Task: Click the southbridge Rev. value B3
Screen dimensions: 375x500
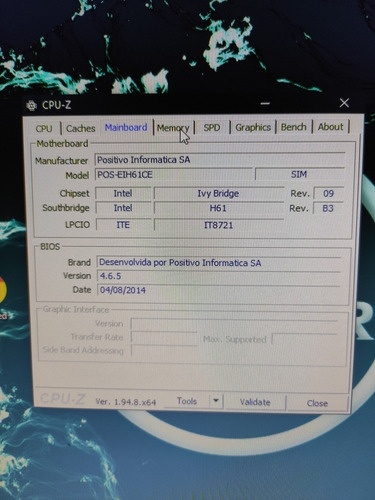Action: coord(328,208)
